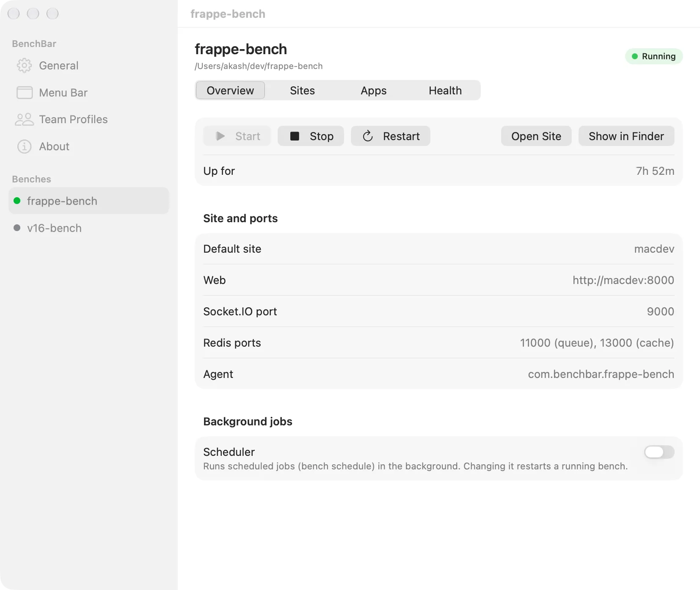Viewport: 700px width, 590px height.
Task: Click the Web row label
Action: click(215, 280)
